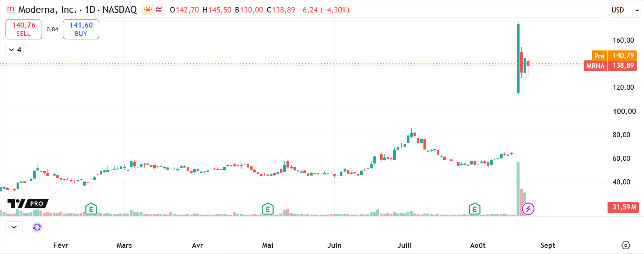Click the 141,60 BUY button
644x254 pixels.
tap(81, 29)
